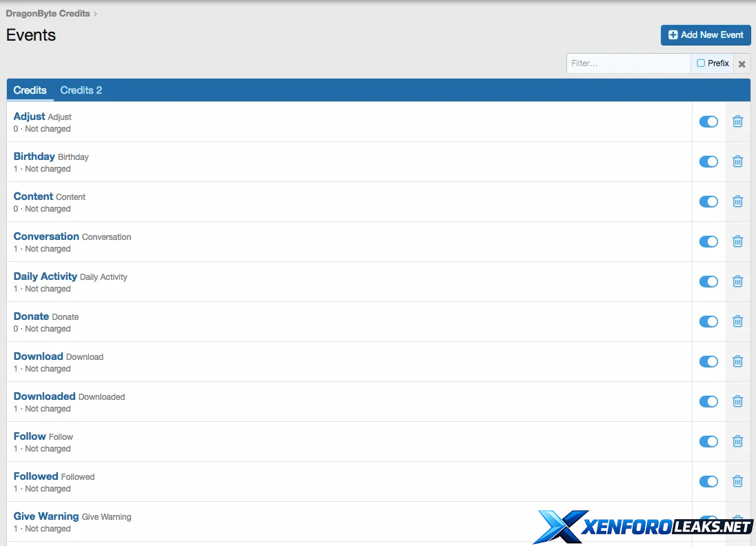
Task: Switch to the Credits 2 tab
Action: [x=81, y=90]
